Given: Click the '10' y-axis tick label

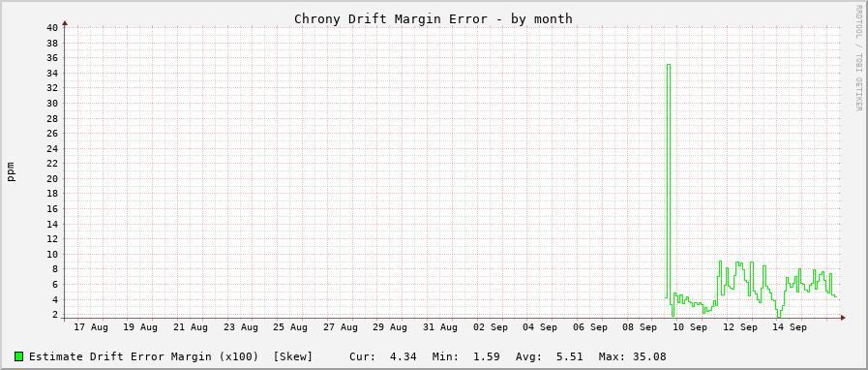Looking at the screenshot, I should pos(52,254).
